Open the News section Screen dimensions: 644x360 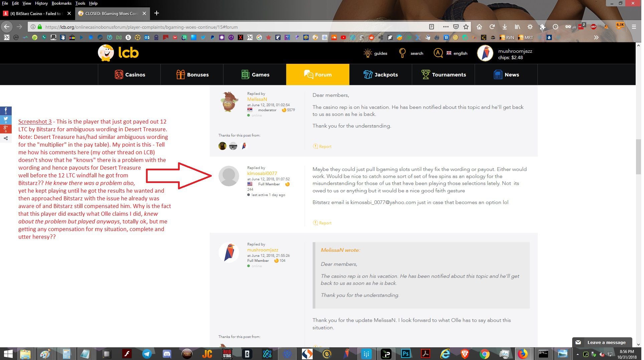(506, 75)
